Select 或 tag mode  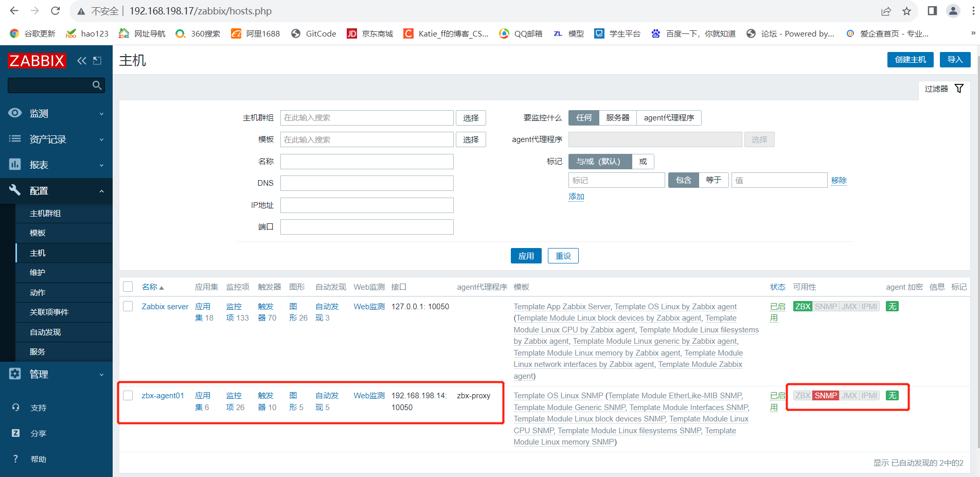pos(643,162)
